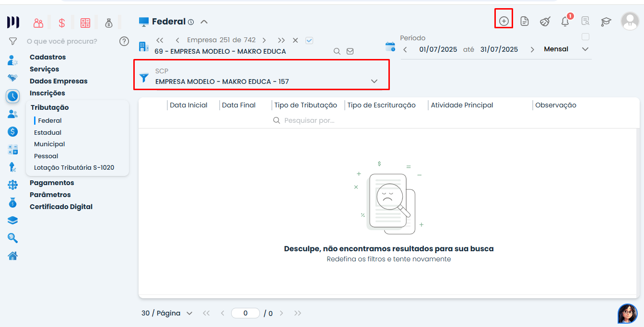
Task: Click the envelope icon beside company name
Action: [350, 51]
